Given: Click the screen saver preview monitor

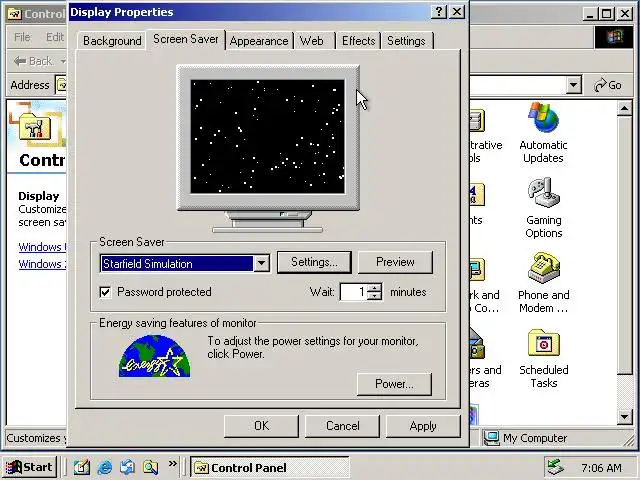Looking at the screenshot, I should tap(268, 137).
